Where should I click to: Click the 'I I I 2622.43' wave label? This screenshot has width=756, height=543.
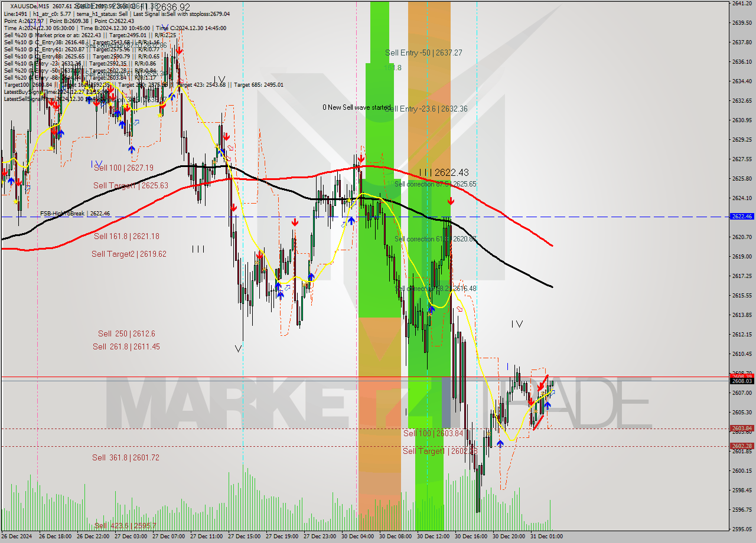(x=444, y=172)
